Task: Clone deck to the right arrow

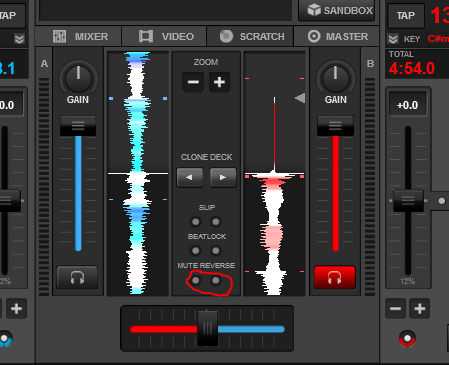Action: click(x=223, y=178)
